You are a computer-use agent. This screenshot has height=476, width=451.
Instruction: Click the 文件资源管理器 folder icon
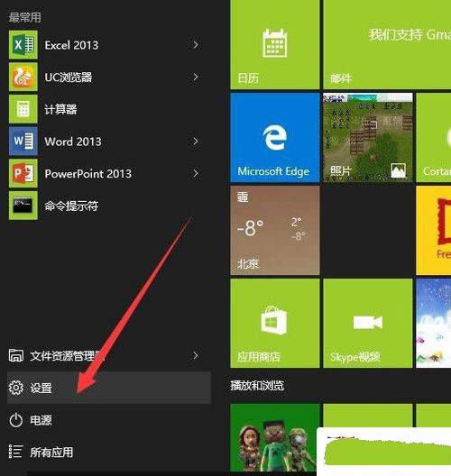(x=16, y=355)
